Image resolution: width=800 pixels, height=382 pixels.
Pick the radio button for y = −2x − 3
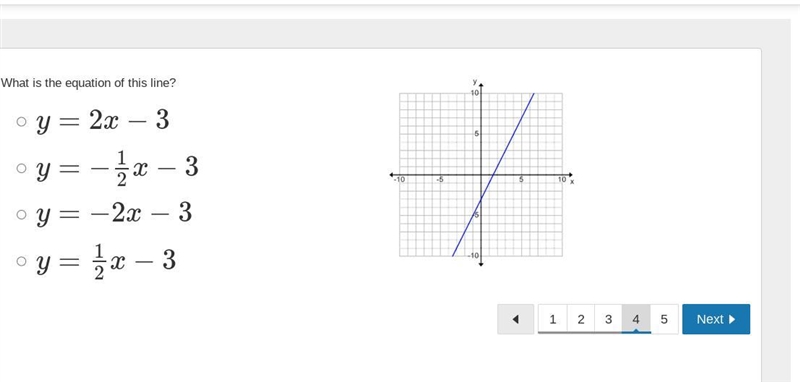[x=21, y=214]
